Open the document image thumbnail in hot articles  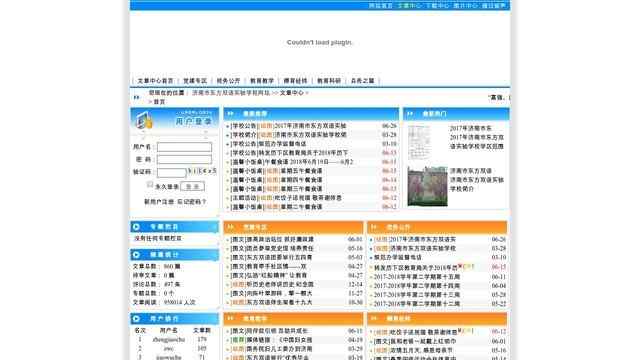click(x=419, y=142)
